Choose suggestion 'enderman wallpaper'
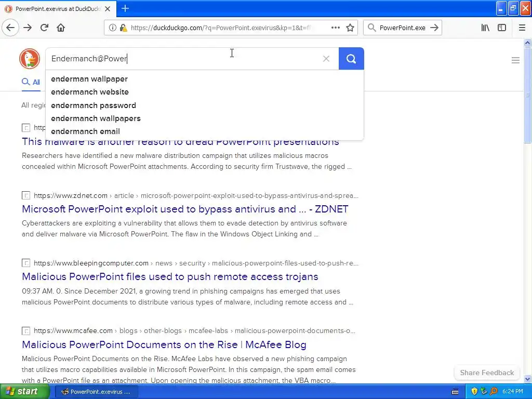532x399 pixels. (205, 79)
